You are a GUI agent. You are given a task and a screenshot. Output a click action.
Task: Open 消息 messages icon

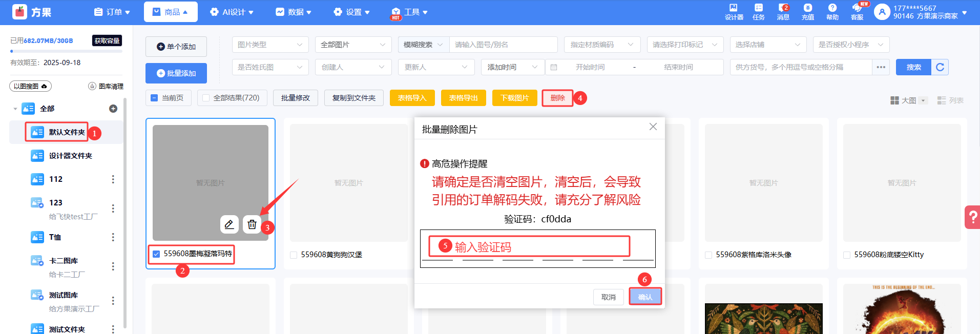click(x=783, y=12)
